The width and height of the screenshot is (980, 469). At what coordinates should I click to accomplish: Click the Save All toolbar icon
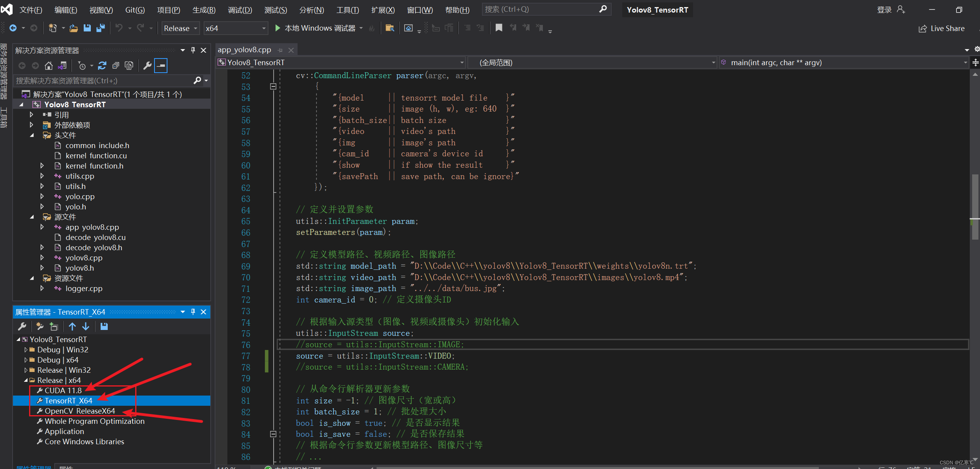tap(101, 28)
